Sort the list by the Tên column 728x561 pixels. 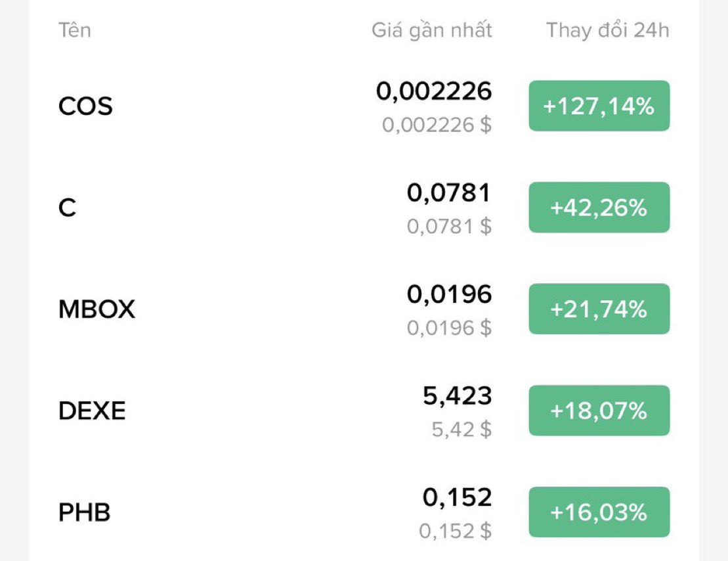tap(75, 30)
